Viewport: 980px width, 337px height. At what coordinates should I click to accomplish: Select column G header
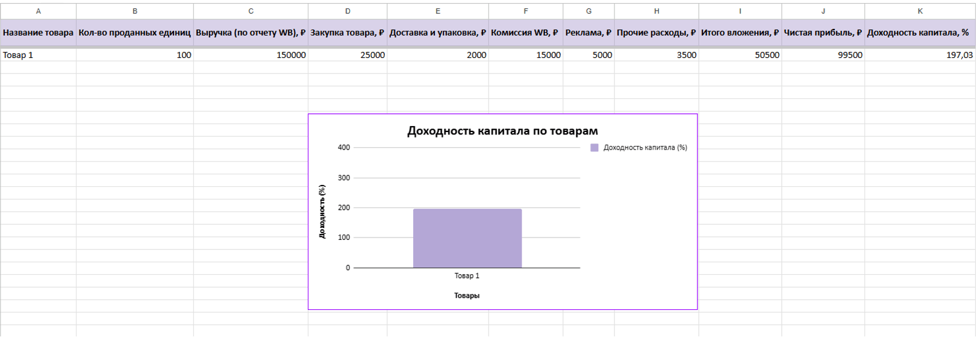588,11
